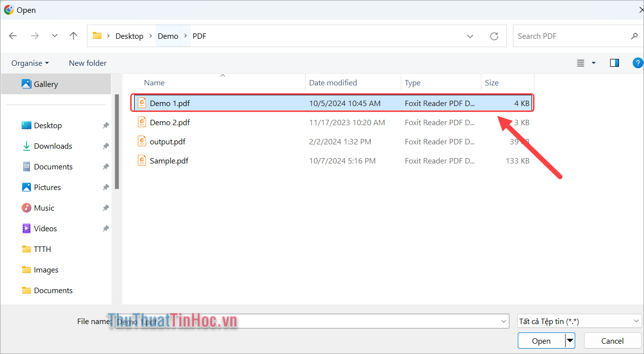Click the date 10/7/2024 5:16 PM
The image size is (644, 354).
[x=342, y=161]
